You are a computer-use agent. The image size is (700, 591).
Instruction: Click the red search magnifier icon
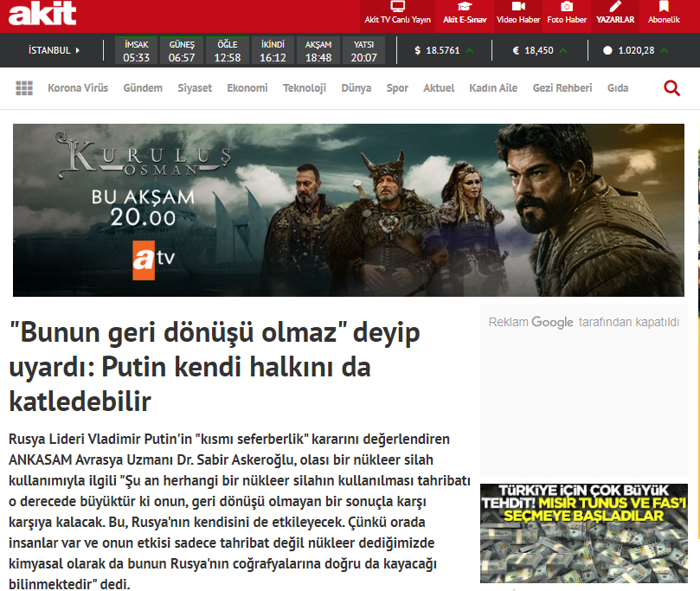671,87
